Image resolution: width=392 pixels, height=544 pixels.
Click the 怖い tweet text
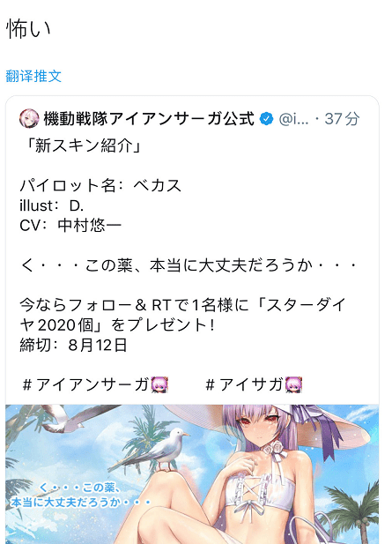pos(28,29)
